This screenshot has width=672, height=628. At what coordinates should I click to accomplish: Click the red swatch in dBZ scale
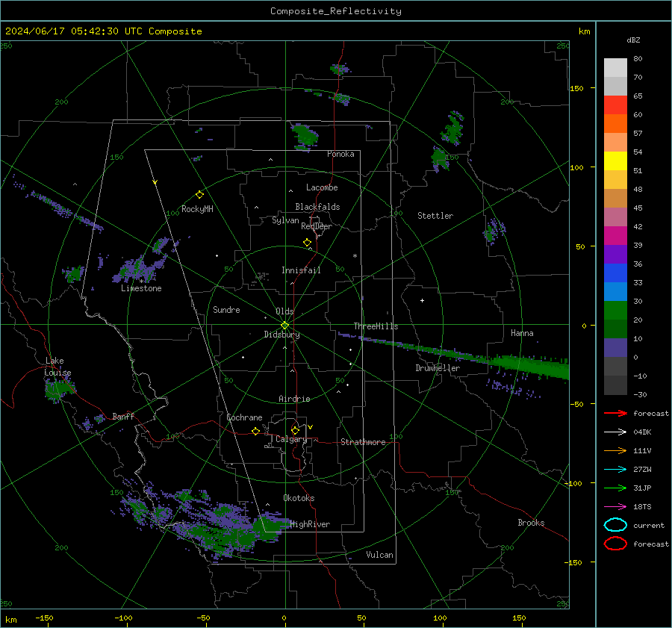615,105
